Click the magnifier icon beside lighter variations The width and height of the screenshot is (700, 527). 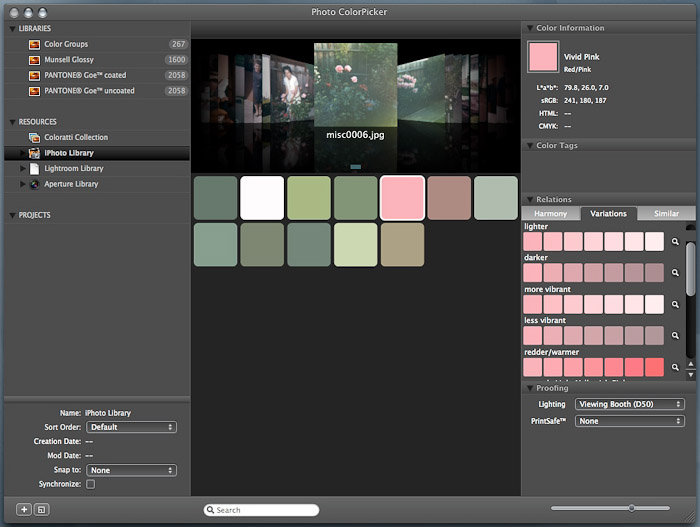(x=675, y=242)
